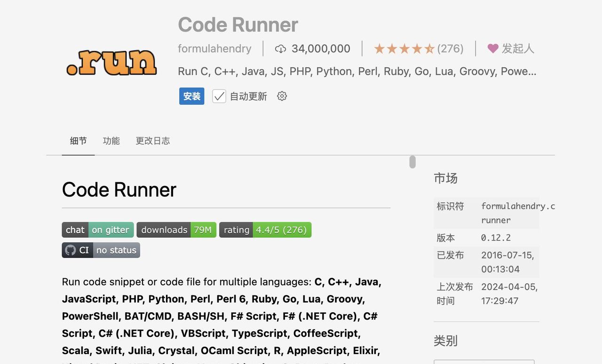Switch to the 功能 tab

(111, 140)
